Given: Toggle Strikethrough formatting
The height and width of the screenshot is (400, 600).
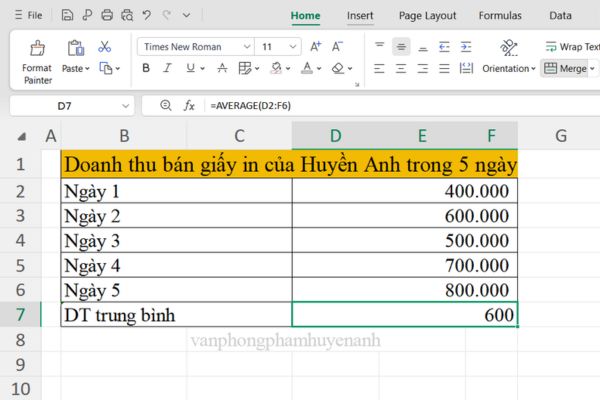Looking at the screenshot, I should (222, 68).
